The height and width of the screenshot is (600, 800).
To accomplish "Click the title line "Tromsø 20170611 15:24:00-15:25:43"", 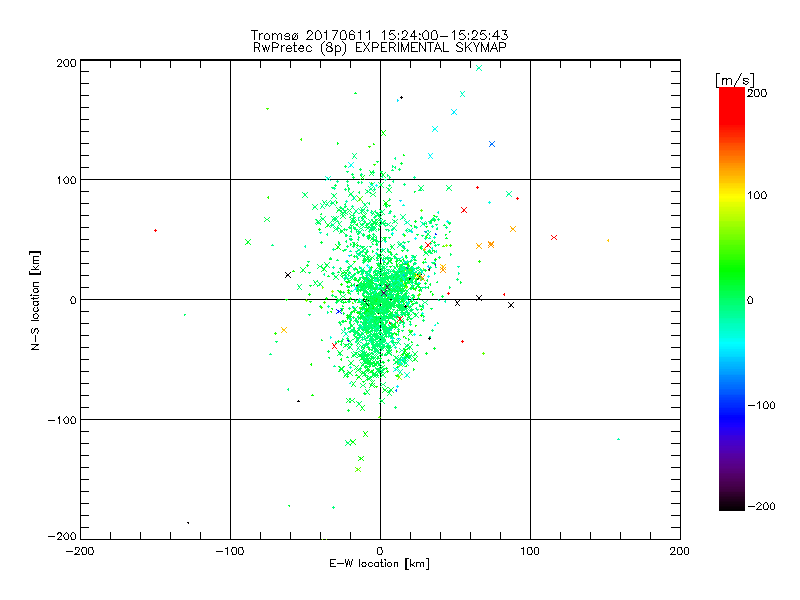I will click(x=379, y=35).
